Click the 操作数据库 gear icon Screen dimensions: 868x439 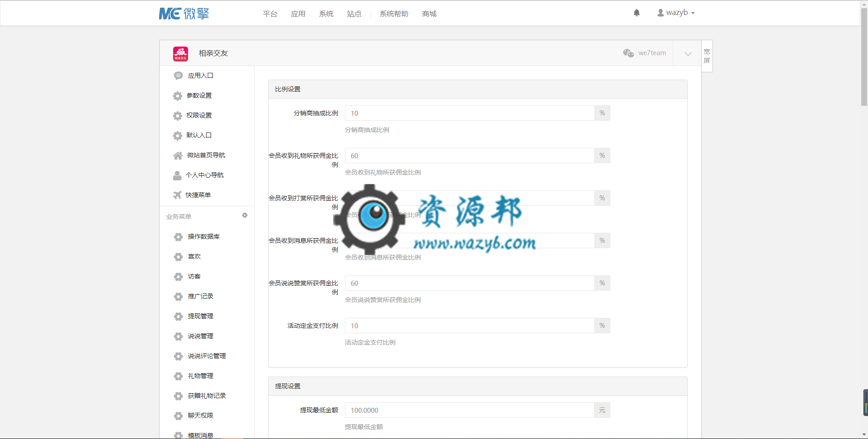pyautogui.click(x=178, y=237)
